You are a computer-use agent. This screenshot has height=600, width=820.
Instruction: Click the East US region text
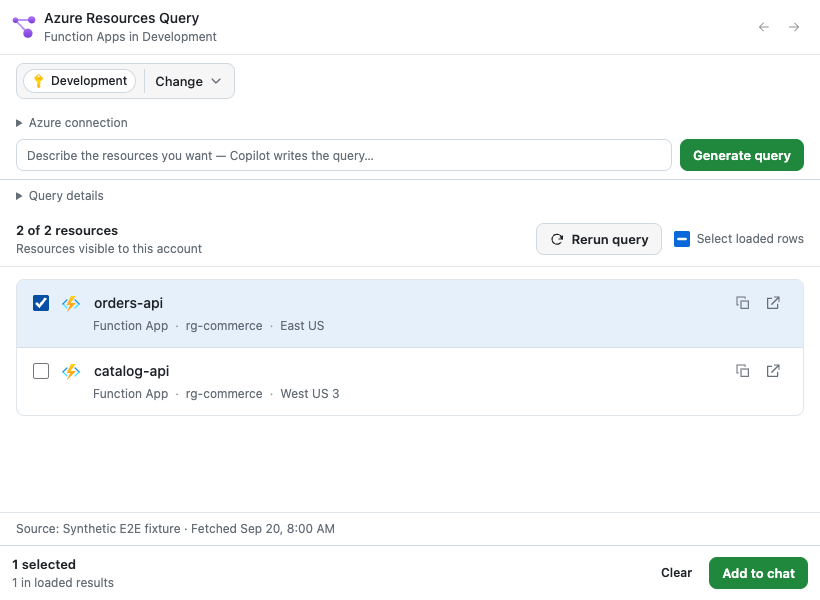click(302, 326)
